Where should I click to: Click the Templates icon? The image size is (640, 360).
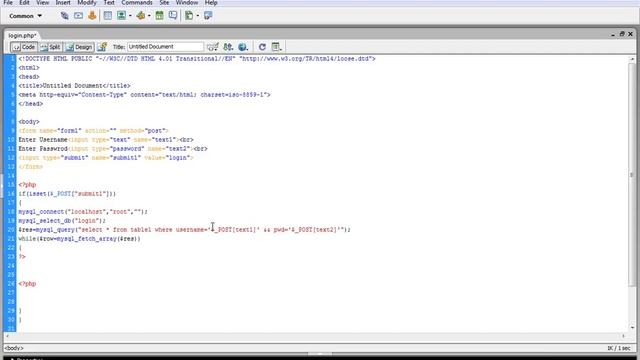pos(189,16)
